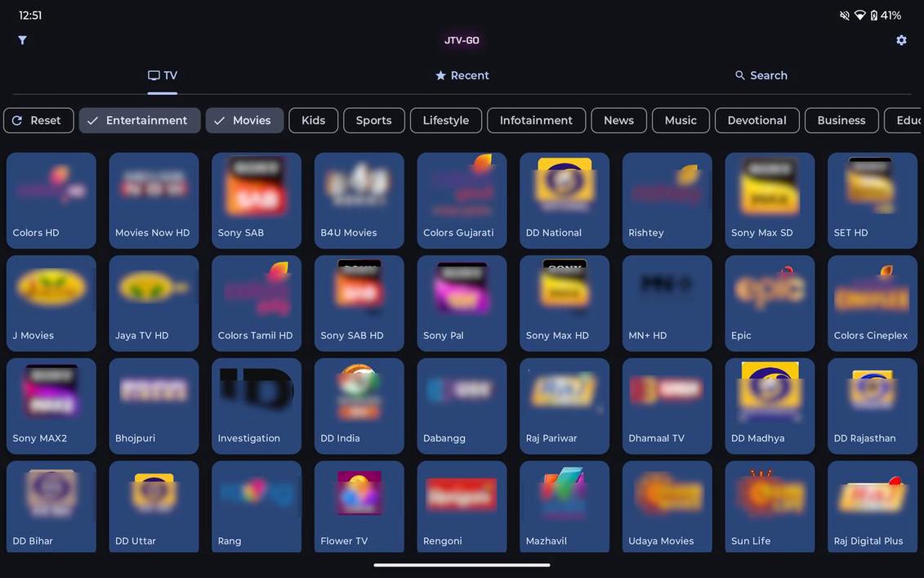Open the filter funnel icon
Screen dimensions: 924x578
[22, 40]
